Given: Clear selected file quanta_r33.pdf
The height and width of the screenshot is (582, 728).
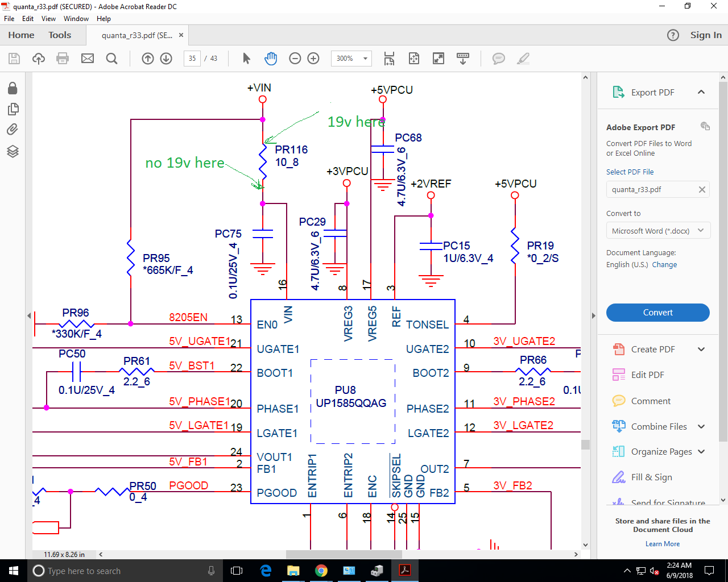Looking at the screenshot, I should [702, 190].
